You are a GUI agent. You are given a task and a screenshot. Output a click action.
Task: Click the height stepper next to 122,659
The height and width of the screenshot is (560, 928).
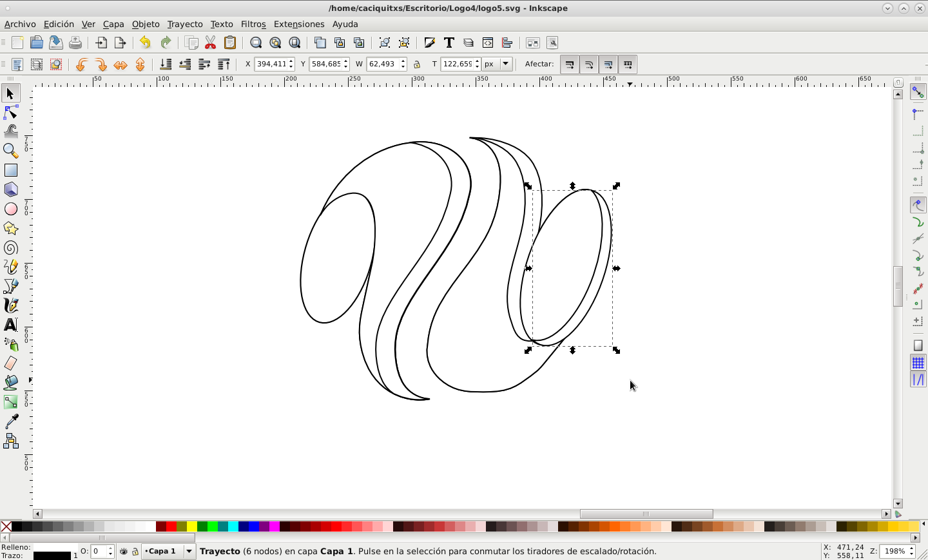pos(477,64)
